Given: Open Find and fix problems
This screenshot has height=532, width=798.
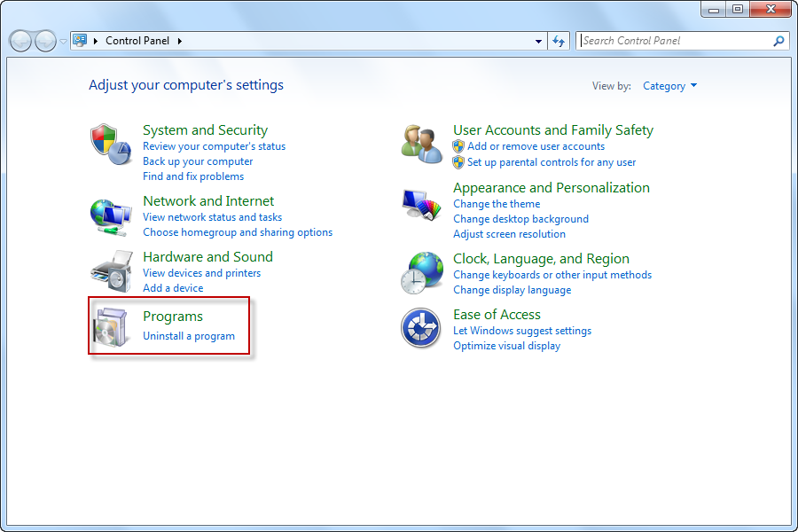Looking at the screenshot, I should point(193,176).
